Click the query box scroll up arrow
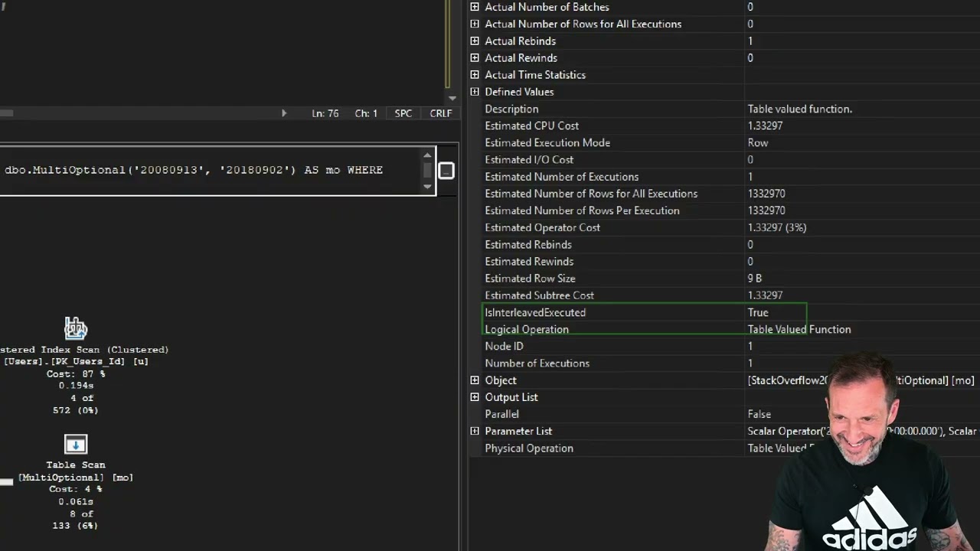Viewport: 980px width, 551px height. click(427, 155)
